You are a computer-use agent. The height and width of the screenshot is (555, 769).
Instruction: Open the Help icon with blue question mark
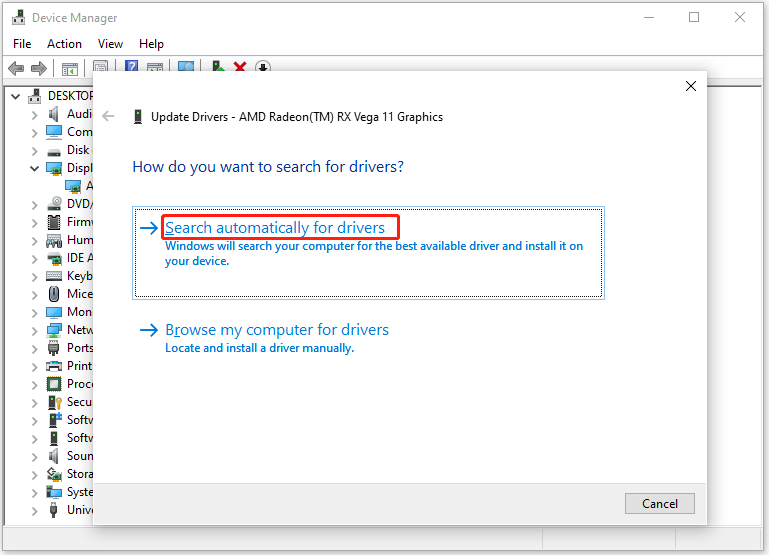pyautogui.click(x=131, y=66)
